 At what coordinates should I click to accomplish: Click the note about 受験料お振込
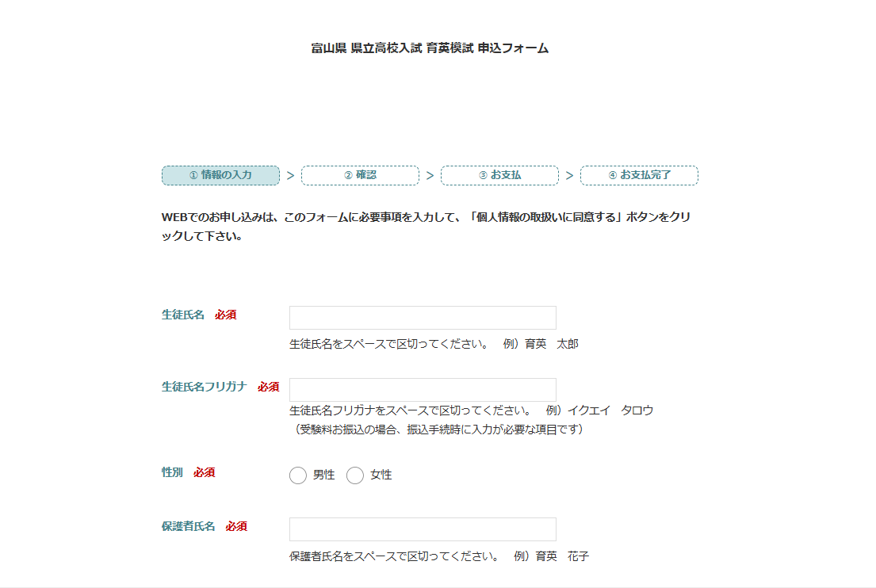[438, 430]
